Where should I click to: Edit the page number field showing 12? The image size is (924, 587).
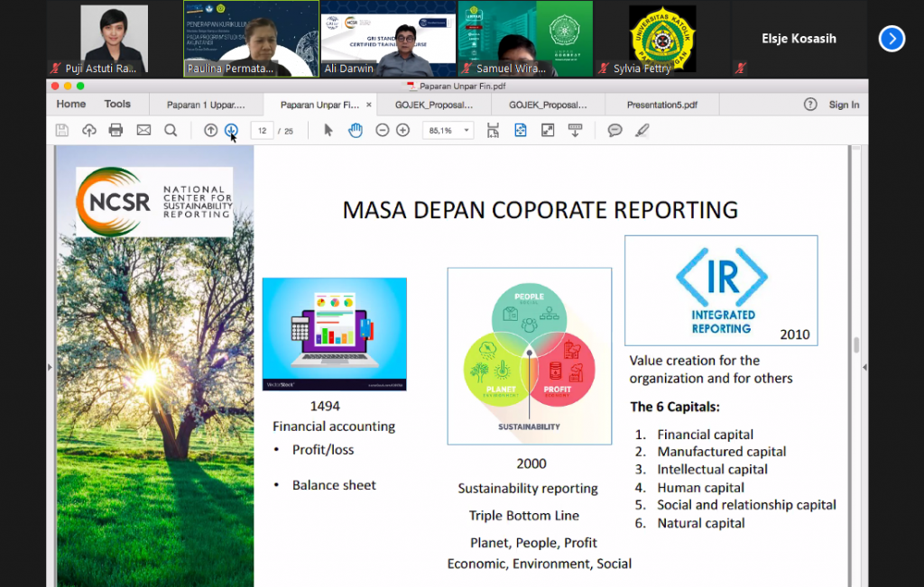(263, 130)
